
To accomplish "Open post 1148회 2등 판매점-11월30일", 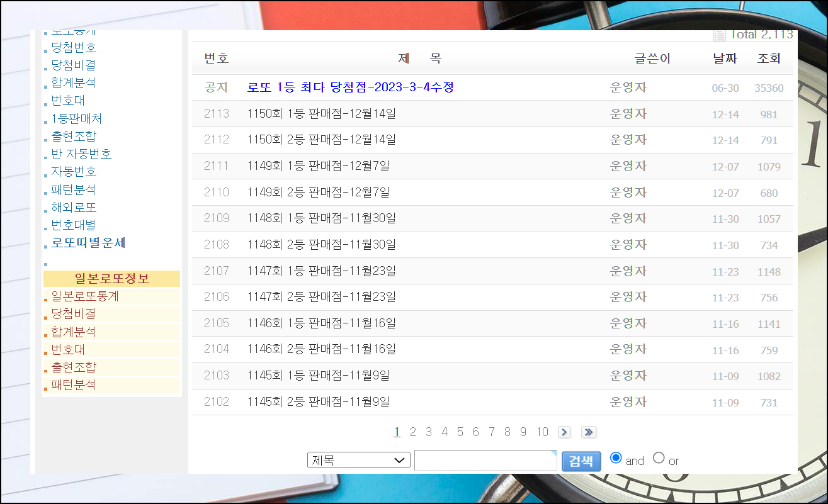I will (321, 245).
